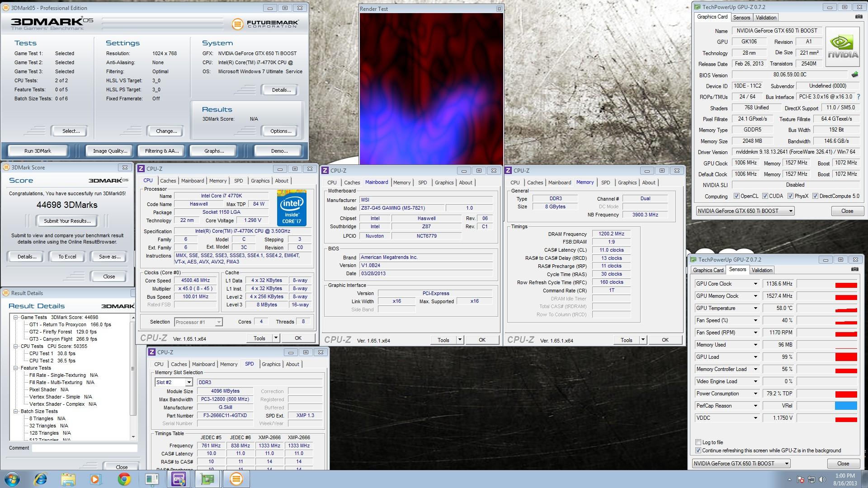The image size is (868, 488).
Task: Click the camera screenshot icon in top GPU-Z window
Action: pyautogui.click(x=859, y=17)
